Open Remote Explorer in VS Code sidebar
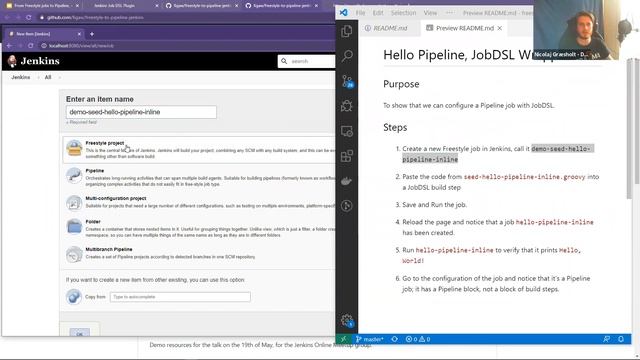This screenshot has width=640, height=360. [347, 131]
